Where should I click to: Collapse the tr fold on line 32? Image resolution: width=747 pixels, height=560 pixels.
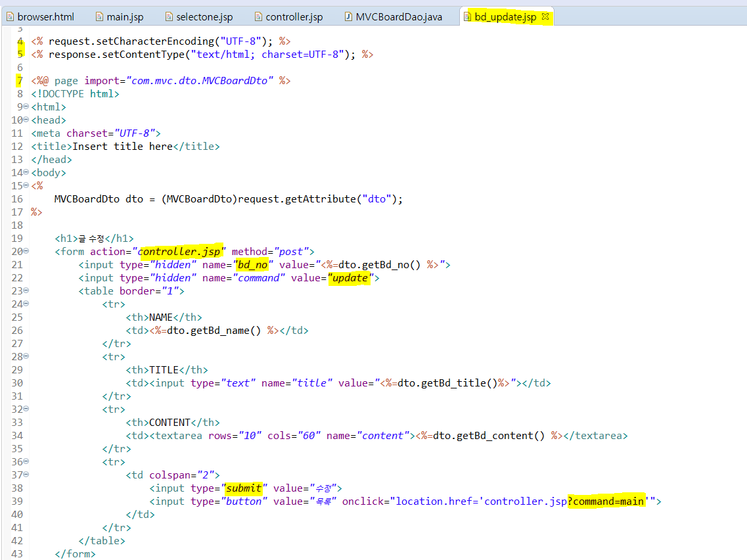[26, 409]
